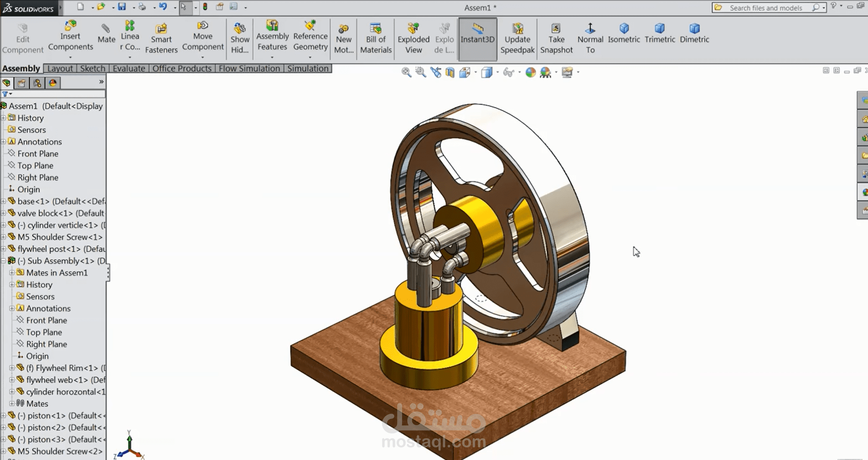The height and width of the screenshot is (460, 868).
Task: Open the Flow Simulation tab
Action: [x=249, y=68]
